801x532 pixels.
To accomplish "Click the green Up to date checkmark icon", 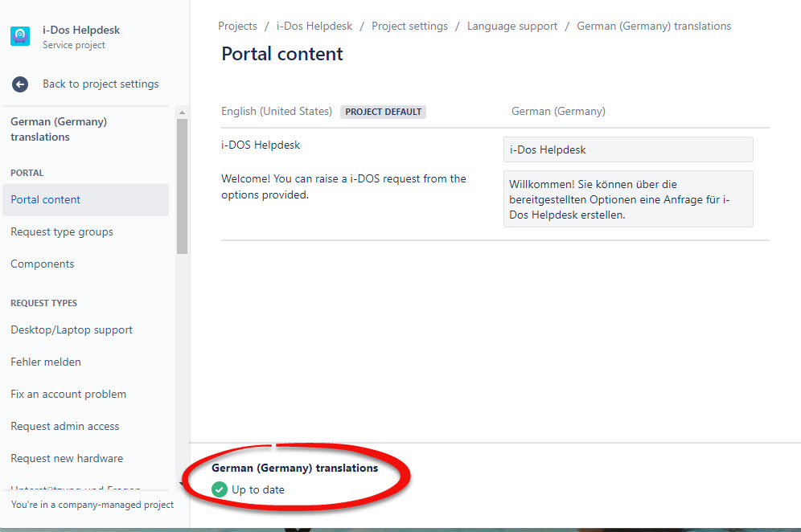I will 220,489.
